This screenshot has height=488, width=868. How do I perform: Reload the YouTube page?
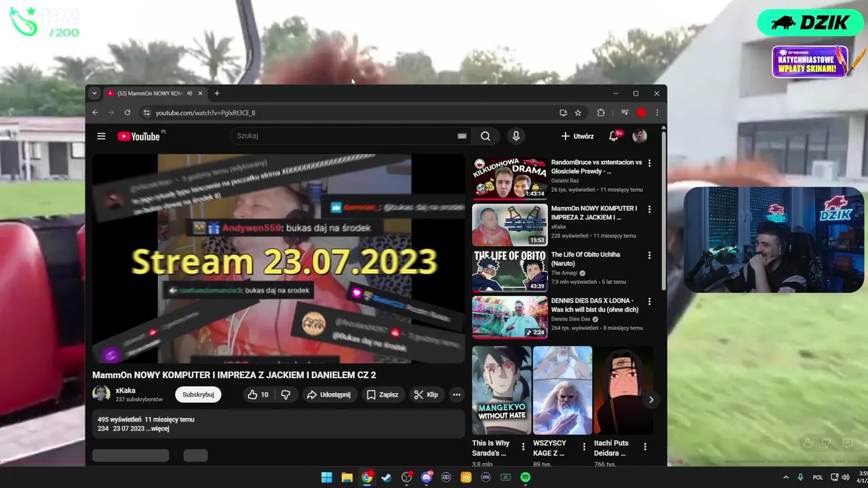point(127,113)
